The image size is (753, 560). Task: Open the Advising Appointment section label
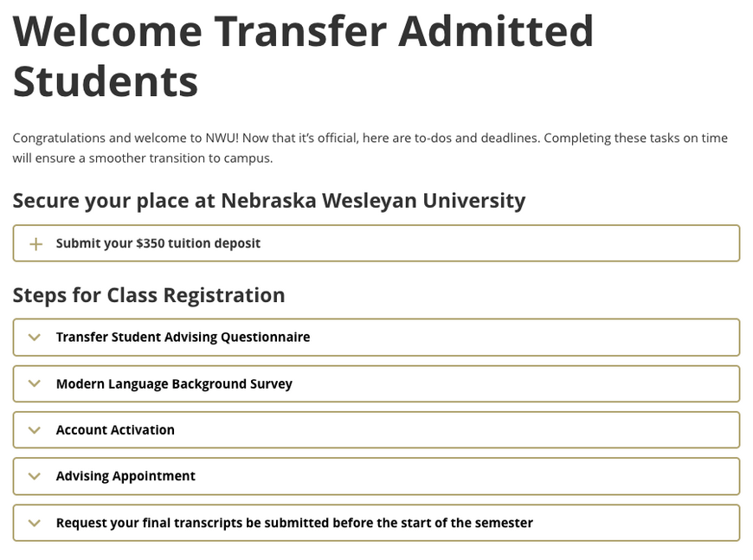(125, 476)
